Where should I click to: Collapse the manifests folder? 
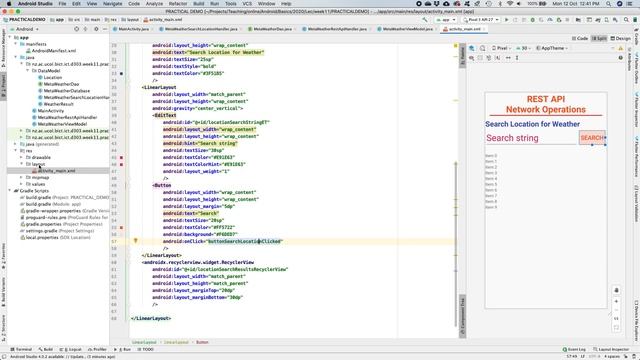click(17, 44)
